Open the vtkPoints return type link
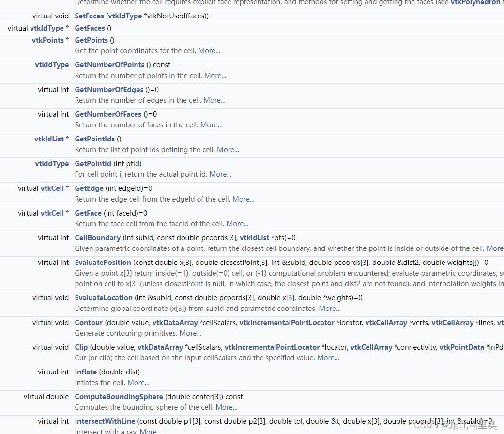This screenshot has height=434, width=504. [48, 40]
